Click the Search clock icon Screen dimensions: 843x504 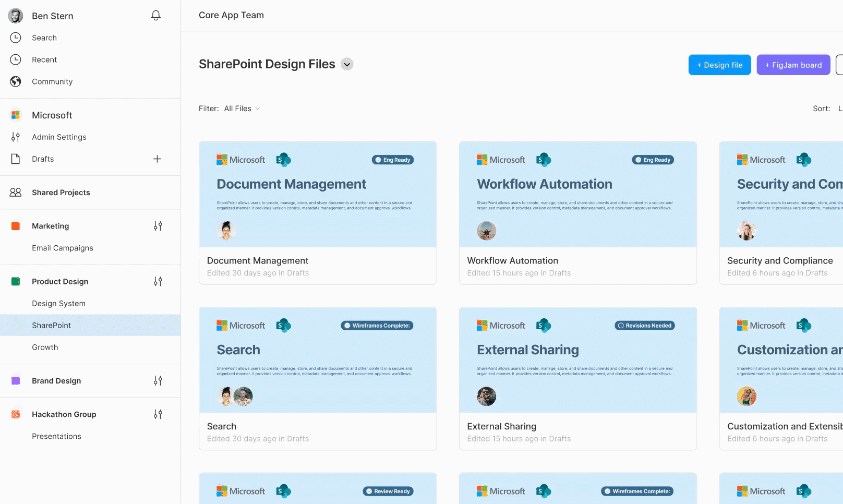(x=16, y=38)
